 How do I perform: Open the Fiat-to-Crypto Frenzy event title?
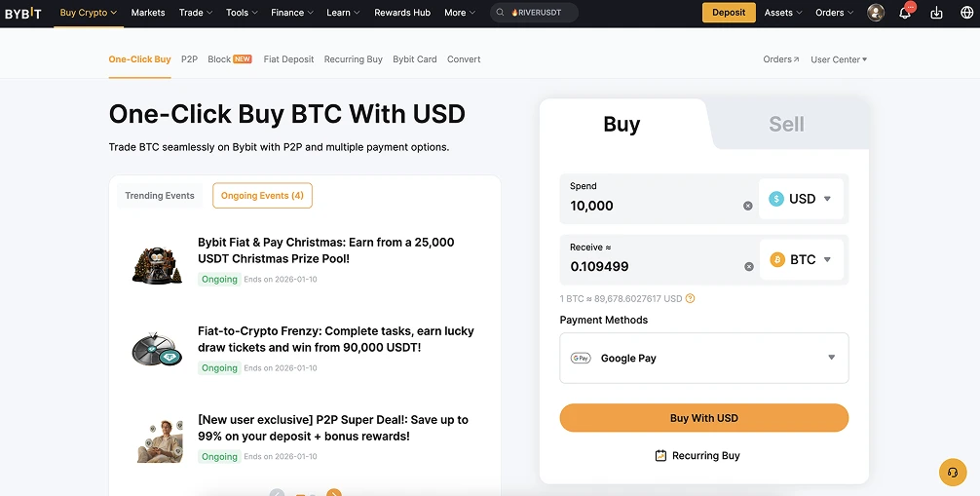(x=336, y=339)
